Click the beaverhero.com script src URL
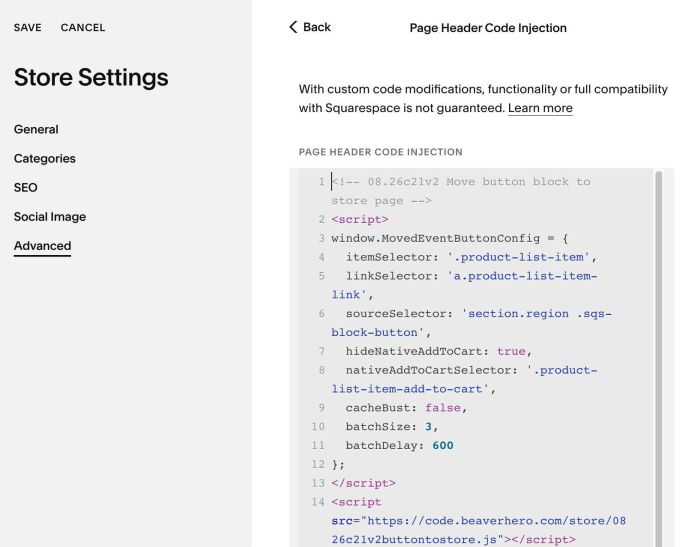Viewport: 700px width, 547px height. [x=479, y=530]
